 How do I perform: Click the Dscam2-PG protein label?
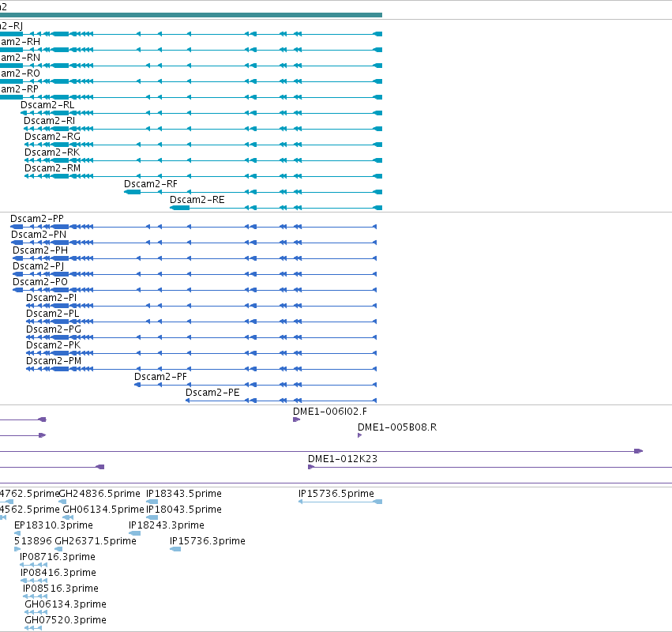pos(54,330)
